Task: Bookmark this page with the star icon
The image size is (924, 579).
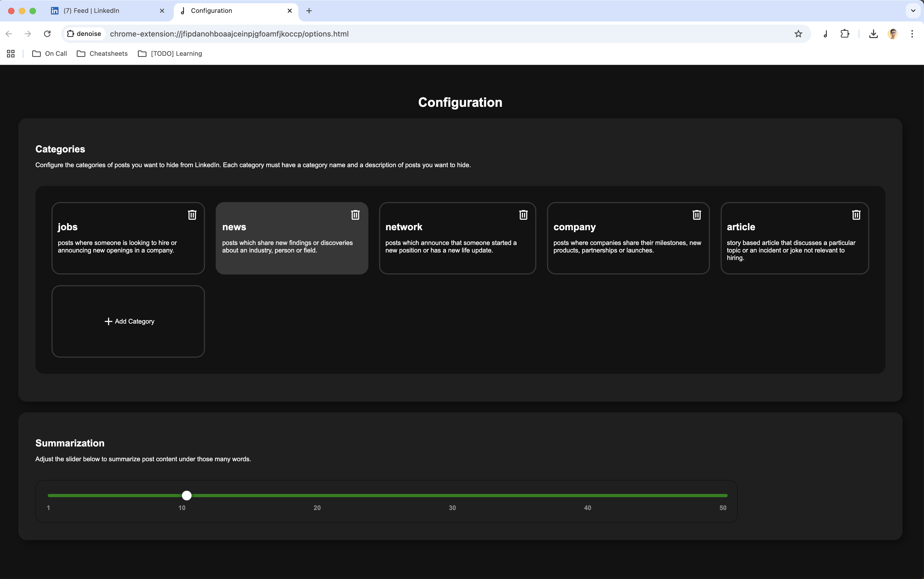Action: point(798,34)
